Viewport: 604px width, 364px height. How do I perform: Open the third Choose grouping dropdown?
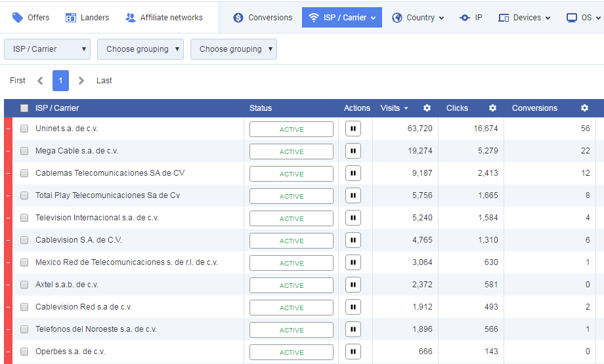[234, 49]
